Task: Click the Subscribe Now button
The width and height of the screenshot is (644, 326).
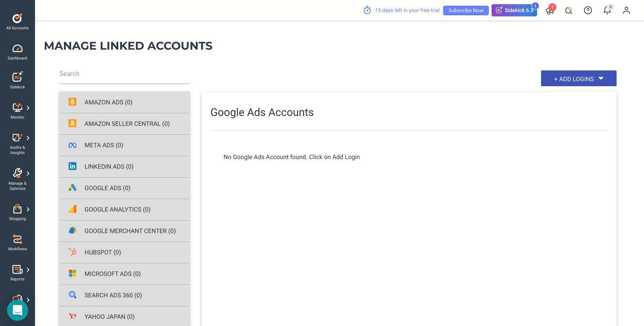Action: pyautogui.click(x=466, y=11)
